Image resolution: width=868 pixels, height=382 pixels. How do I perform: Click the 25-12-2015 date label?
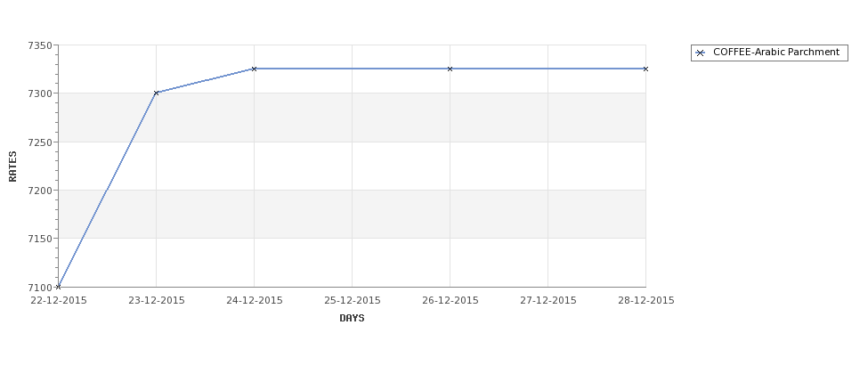click(x=352, y=301)
